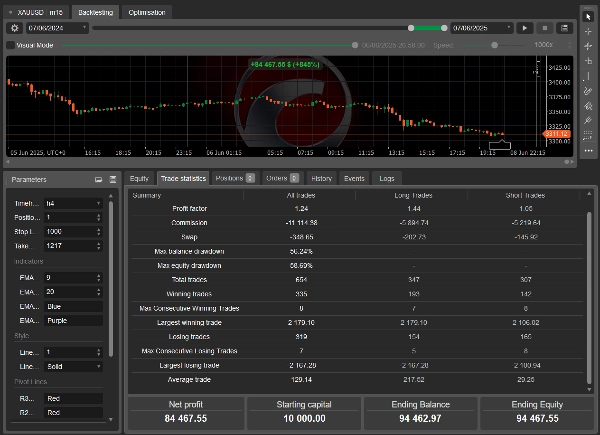Switch to the History tab
This screenshot has height=435, width=600.
tap(321, 178)
